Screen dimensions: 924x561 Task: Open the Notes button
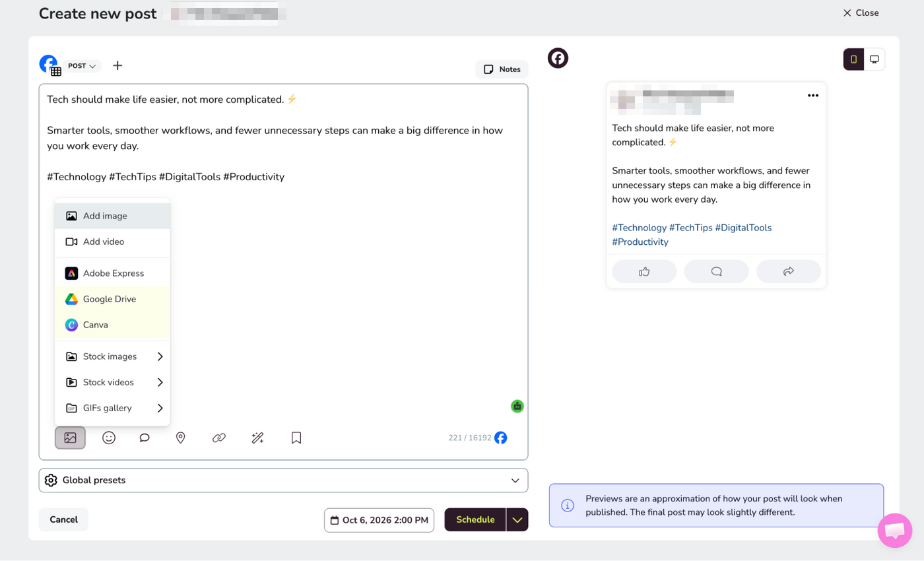coord(502,69)
